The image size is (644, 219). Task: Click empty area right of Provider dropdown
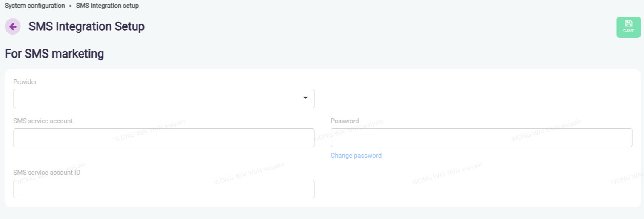(472, 98)
